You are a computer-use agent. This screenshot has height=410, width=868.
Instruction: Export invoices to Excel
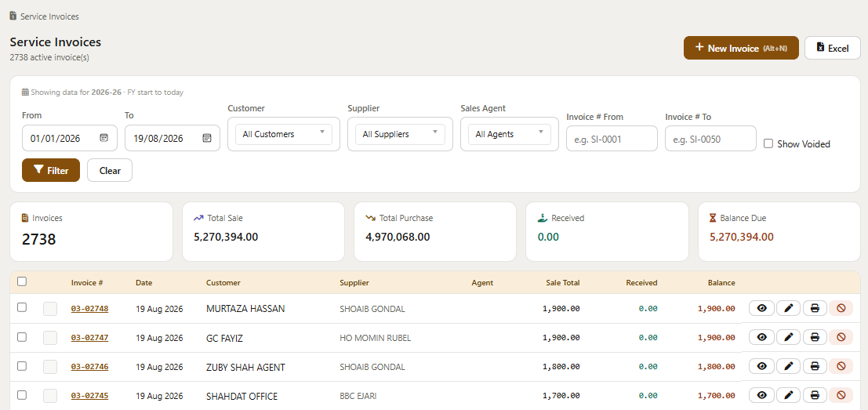[833, 48]
